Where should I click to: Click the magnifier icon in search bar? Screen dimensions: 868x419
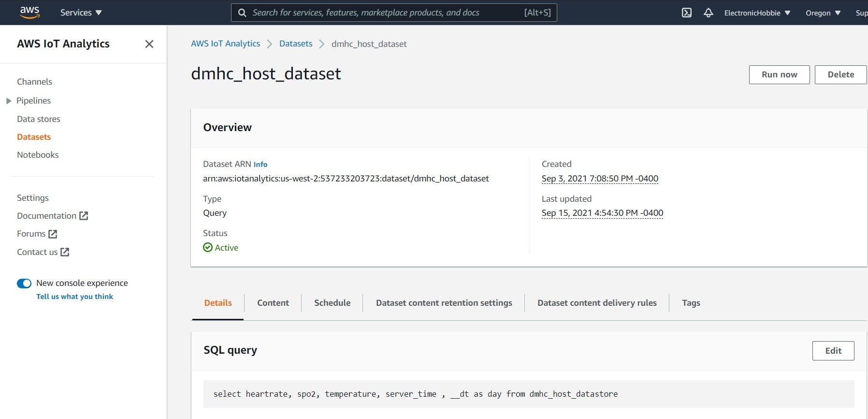(x=242, y=13)
